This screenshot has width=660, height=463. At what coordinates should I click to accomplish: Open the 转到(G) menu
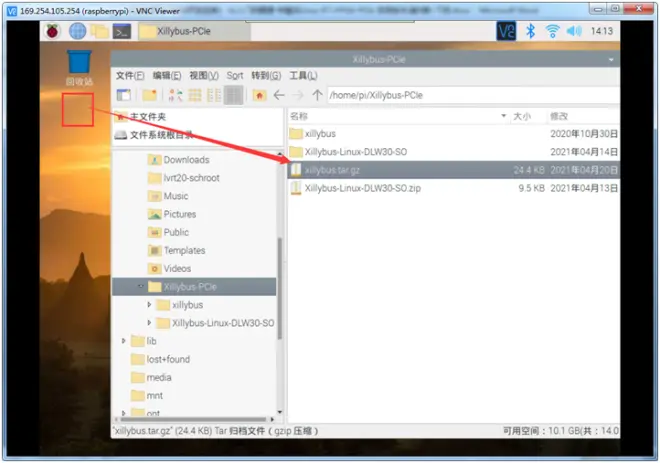266,76
